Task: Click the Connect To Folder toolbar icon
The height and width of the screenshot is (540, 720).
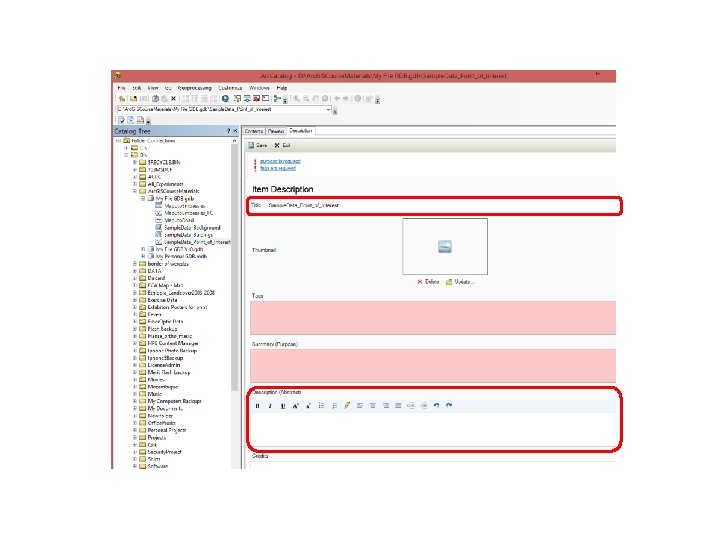Action: click(133, 99)
